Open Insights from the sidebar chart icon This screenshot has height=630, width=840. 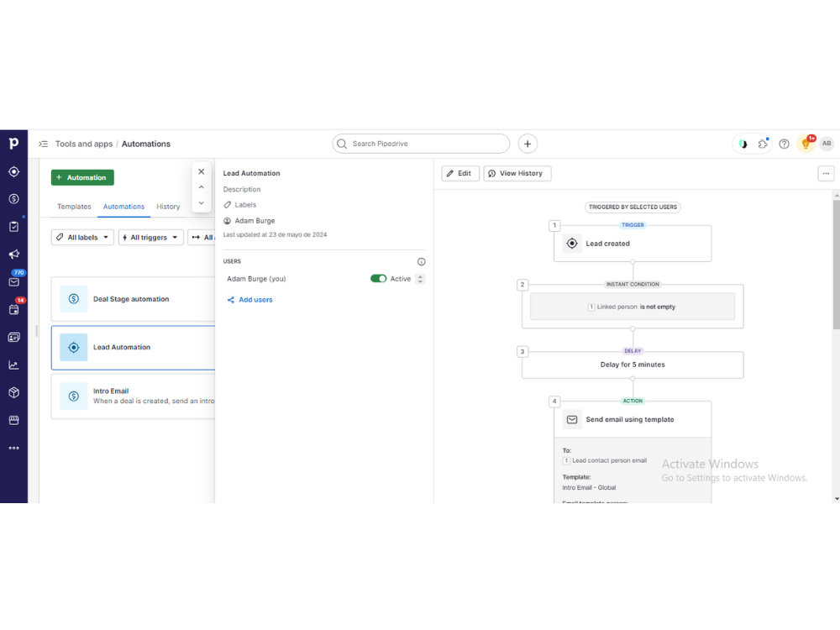pyautogui.click(x=14, y=365)
